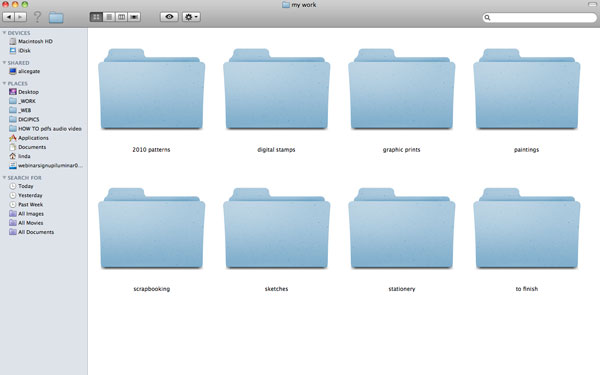Show All Images smart search
Image resolution: width=600 pixels, height=375 pixels.
26,214
